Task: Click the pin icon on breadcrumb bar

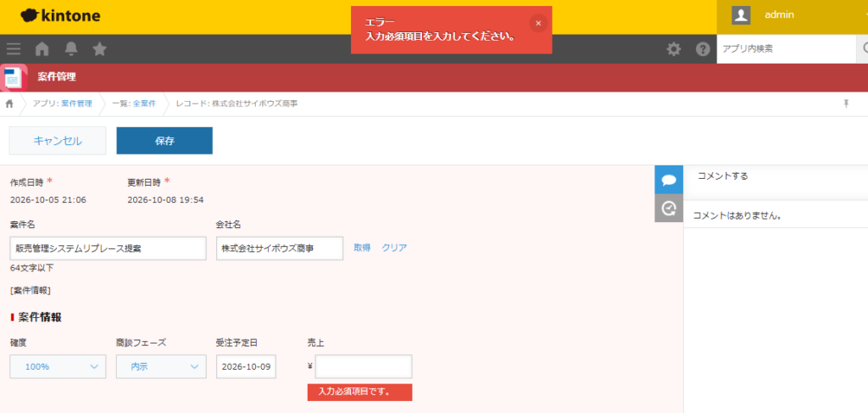Action: [846, 103]
